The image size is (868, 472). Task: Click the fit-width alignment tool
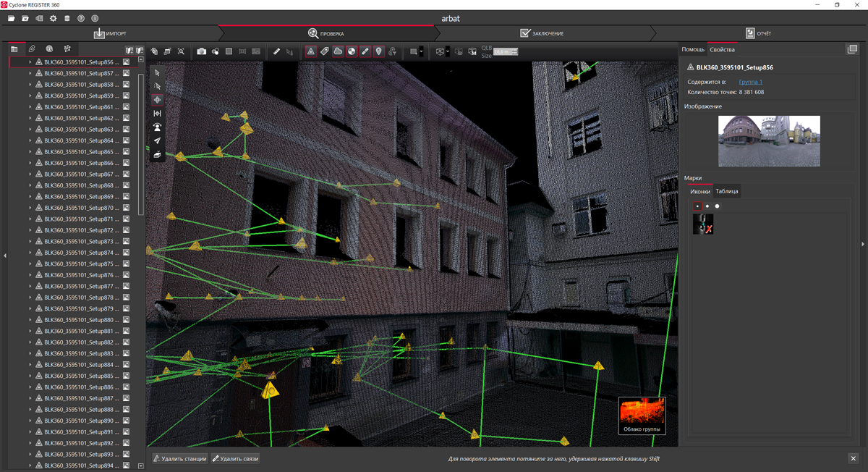tap(157, 114)
